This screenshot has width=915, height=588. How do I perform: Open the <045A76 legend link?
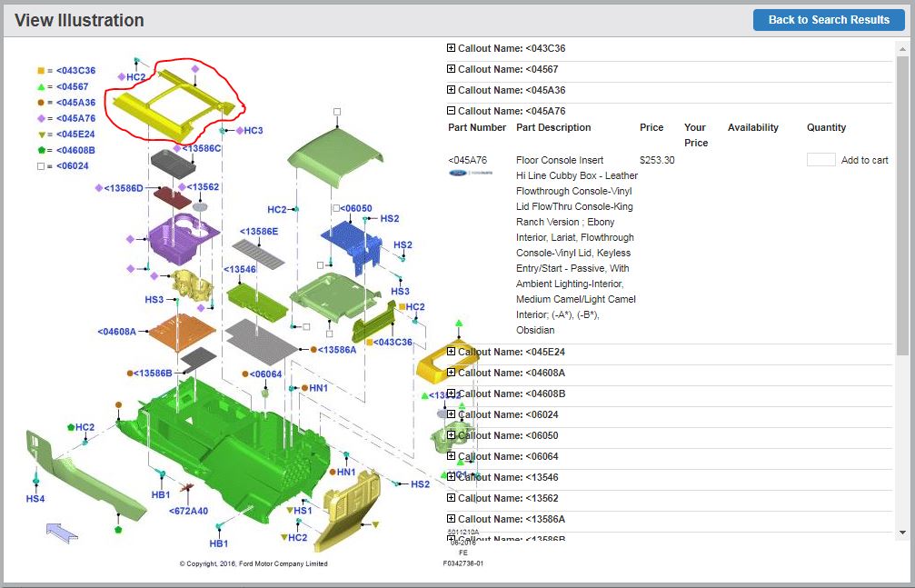(x=75, y=118)
